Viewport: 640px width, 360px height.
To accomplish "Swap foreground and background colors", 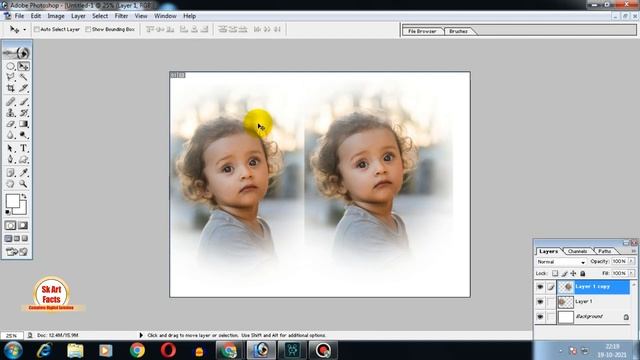I will 24,196.
